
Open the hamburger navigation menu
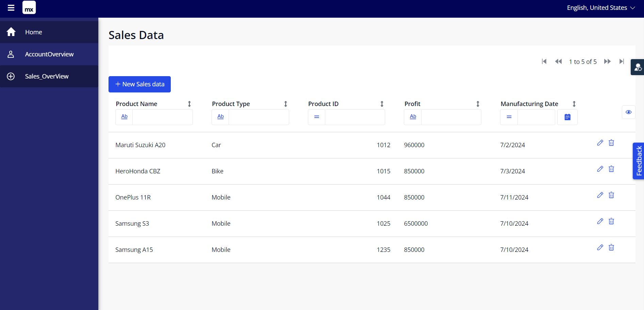pos(11,7)
